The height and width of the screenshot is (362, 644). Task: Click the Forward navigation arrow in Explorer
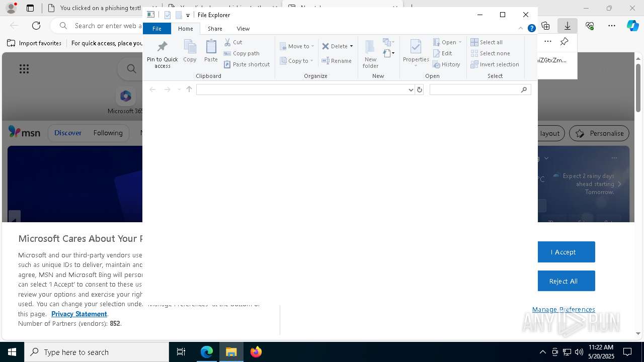(167, 89)
